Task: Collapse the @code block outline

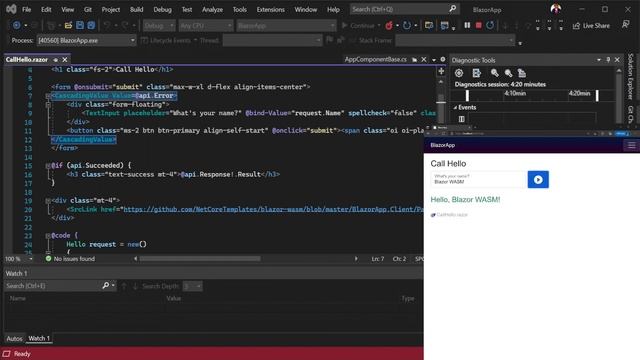Action: 48,236
